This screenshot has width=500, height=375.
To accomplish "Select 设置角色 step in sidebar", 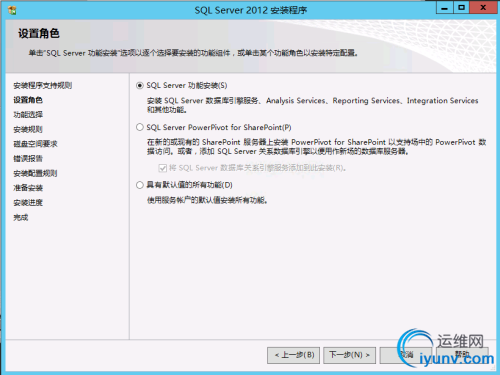I will click(28, 100).
